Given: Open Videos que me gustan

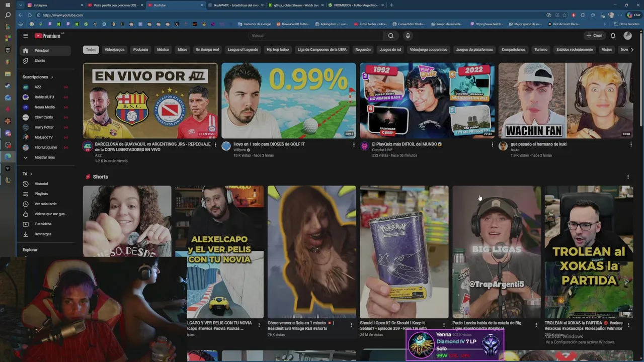Looking at the screenshot, I should click(x=45, y=214).
